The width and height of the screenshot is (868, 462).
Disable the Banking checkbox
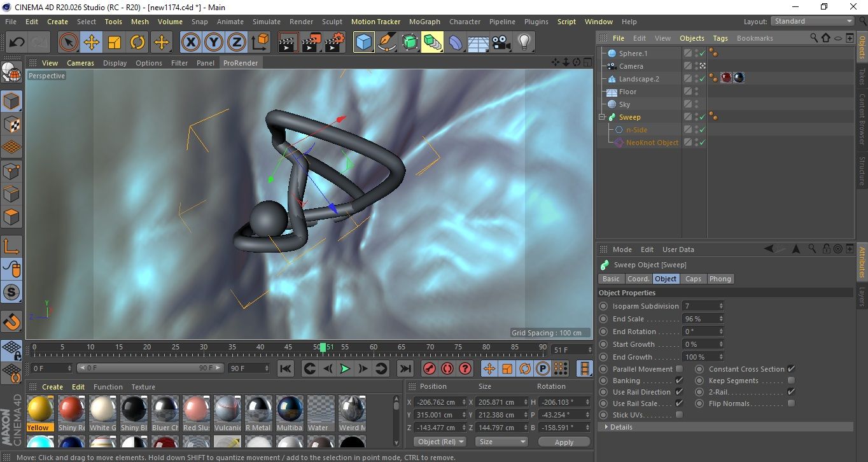(x=679, y=381)
